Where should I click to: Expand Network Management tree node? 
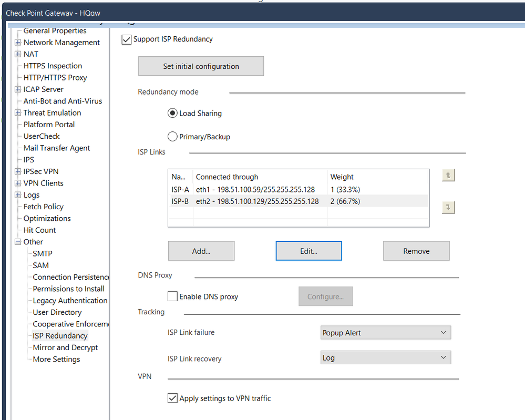pyautogui.click(x=18, y=43)
